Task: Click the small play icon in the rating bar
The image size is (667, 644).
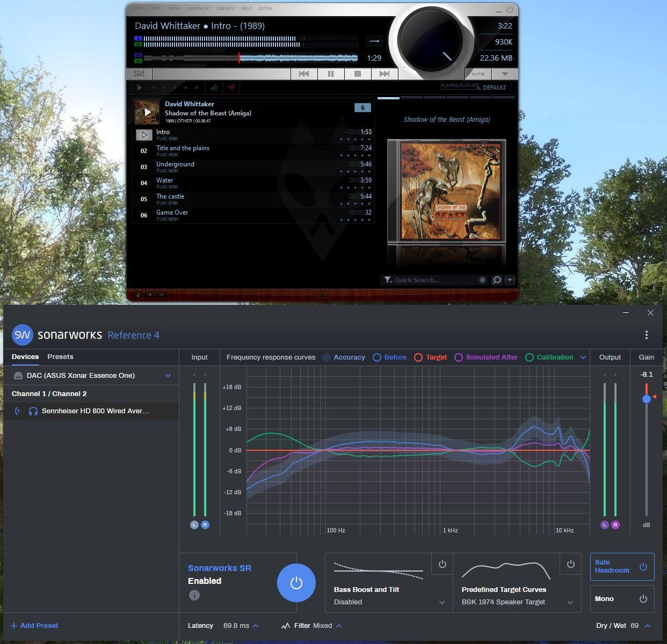Action: pyautogui.click(x=139, y=87)
